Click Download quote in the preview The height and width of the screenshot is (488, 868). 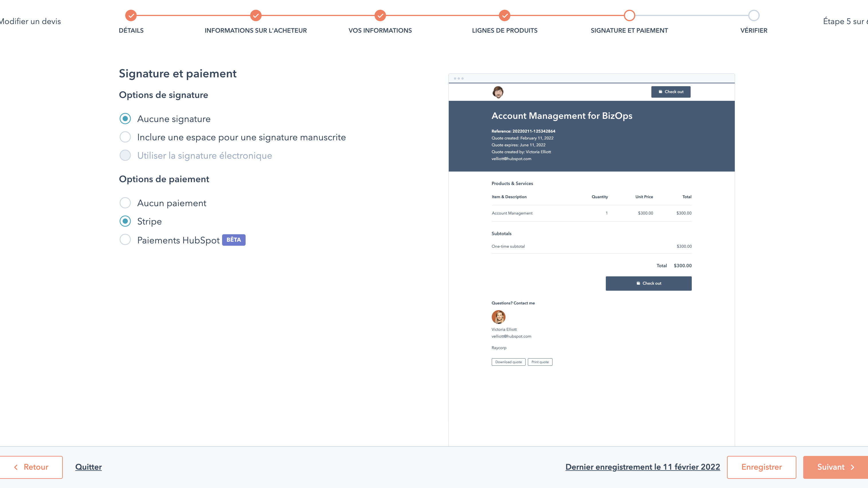(x=508, y=362)
